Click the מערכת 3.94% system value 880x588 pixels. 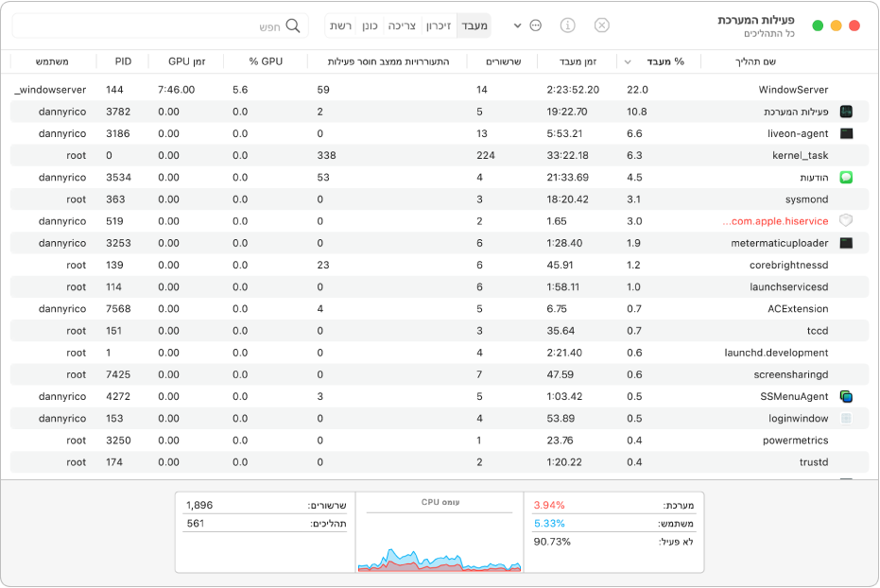[549, 505]
